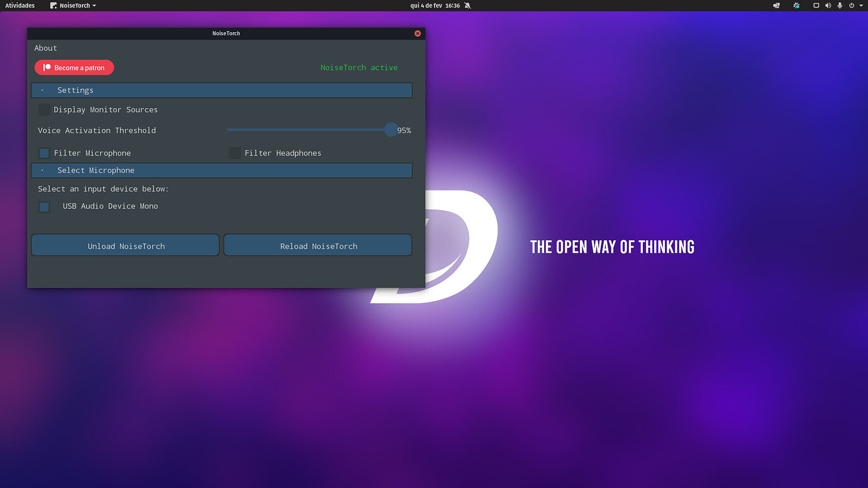
Task: Click the screen-shaped status icon beside volume
Action: tap(816, 6)
